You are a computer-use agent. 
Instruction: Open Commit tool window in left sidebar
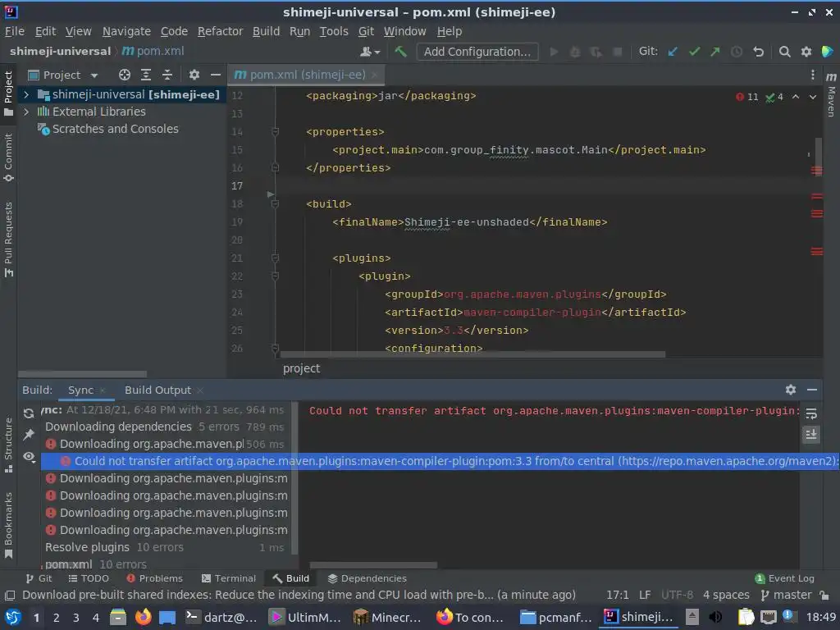pos(8,157)
